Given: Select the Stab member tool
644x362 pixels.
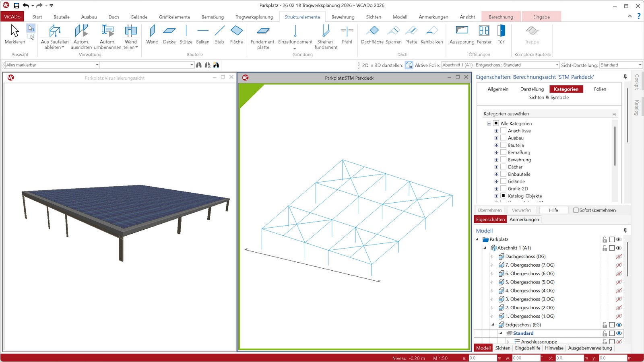Looking at the screenshot, I should pyautogui.click(x=219, y=34).
